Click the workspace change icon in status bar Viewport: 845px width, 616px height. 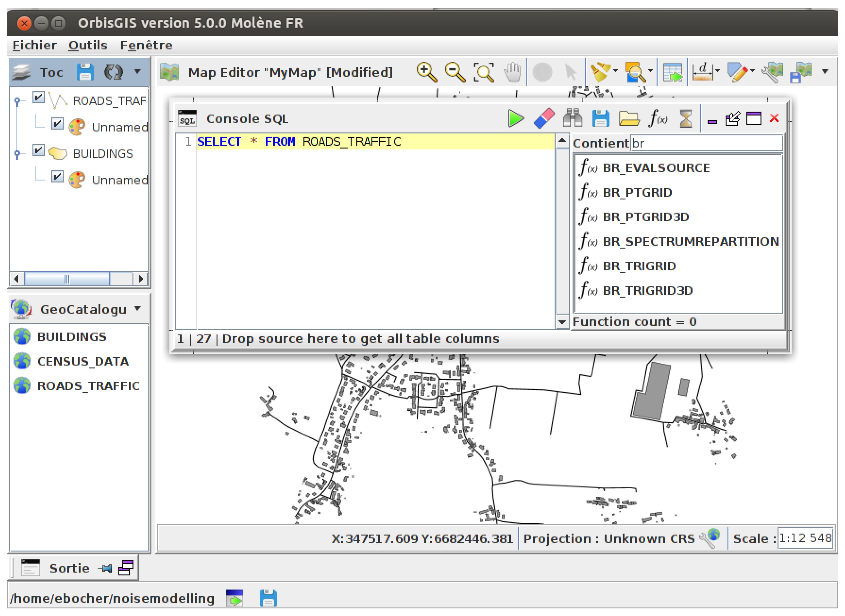click(235, 598)
